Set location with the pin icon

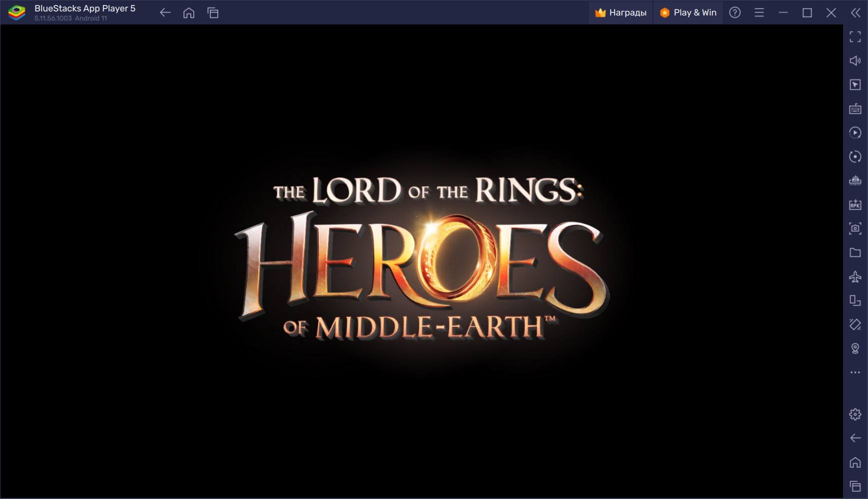pyautogui.click(x=855, y=348)
